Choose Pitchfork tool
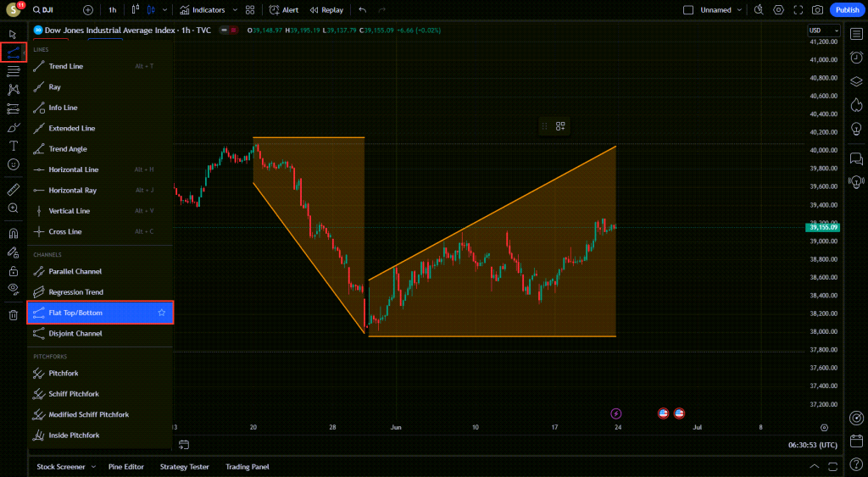The height and width of the screenshot is (477, 868). (100, 374)
